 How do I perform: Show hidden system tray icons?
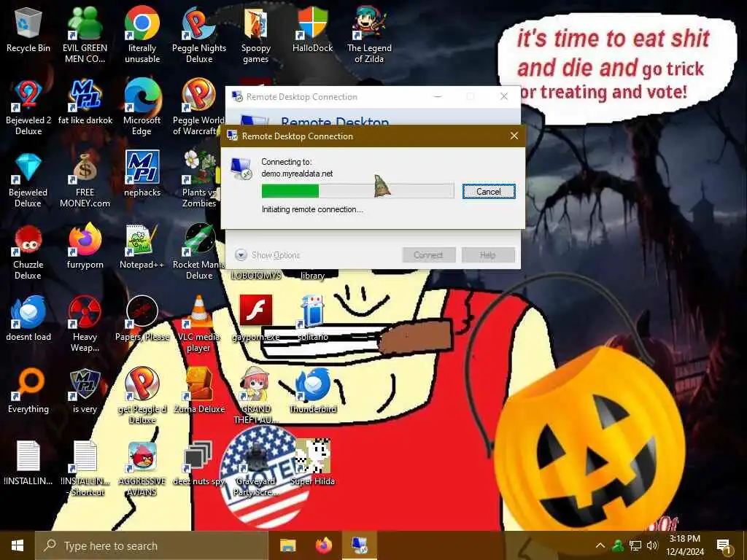600,545
